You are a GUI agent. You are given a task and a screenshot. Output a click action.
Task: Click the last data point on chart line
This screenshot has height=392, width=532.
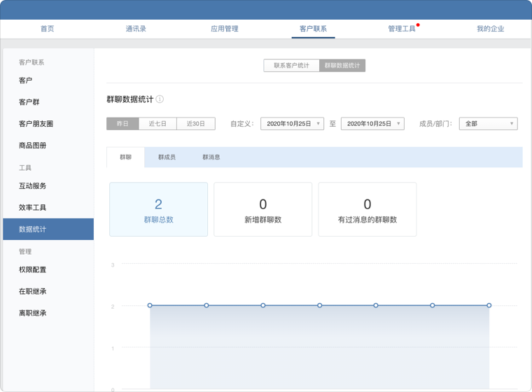489,305
